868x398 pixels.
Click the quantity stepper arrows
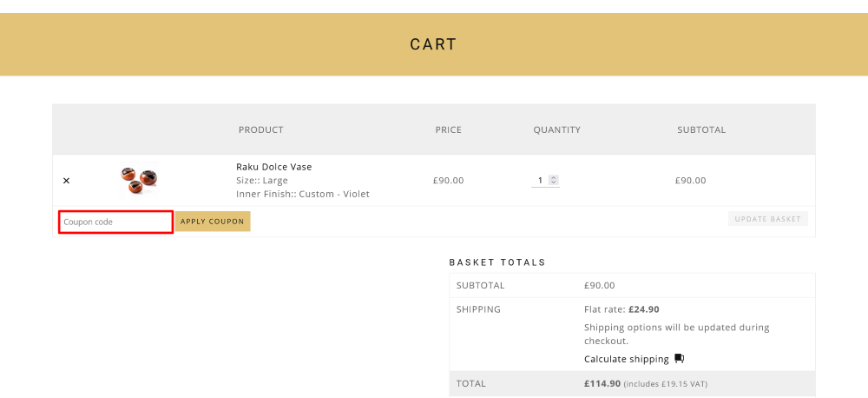pos(554,180)
